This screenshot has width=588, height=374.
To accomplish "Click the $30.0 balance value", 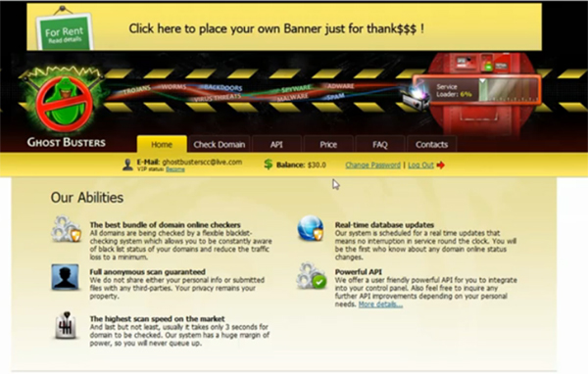I will (317, 164).
